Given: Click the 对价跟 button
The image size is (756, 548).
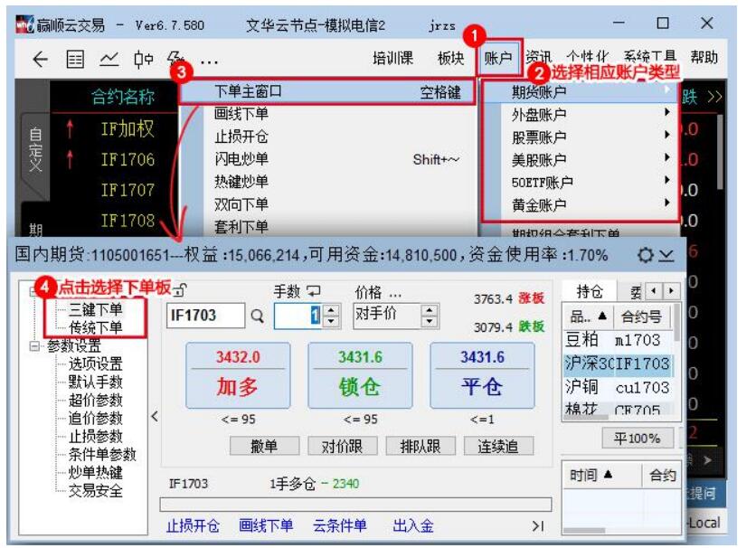Looking at the screenshot, I should [x=342, y=447].
